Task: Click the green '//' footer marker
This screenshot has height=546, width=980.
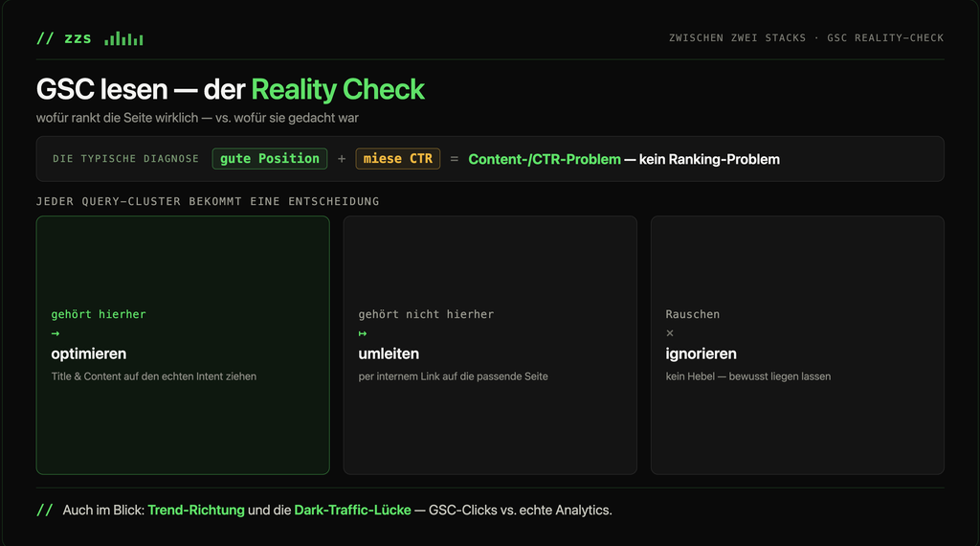Action: point(44,510)
